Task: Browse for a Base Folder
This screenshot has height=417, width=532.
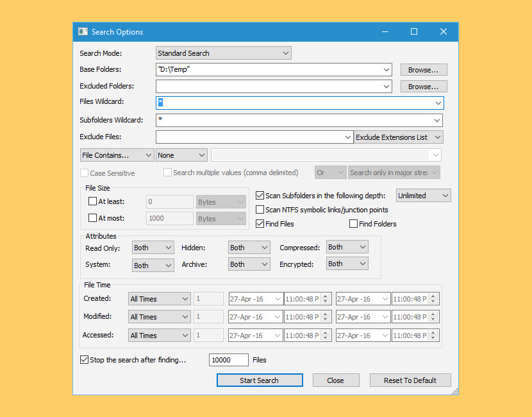Action: tap(424, 69)
